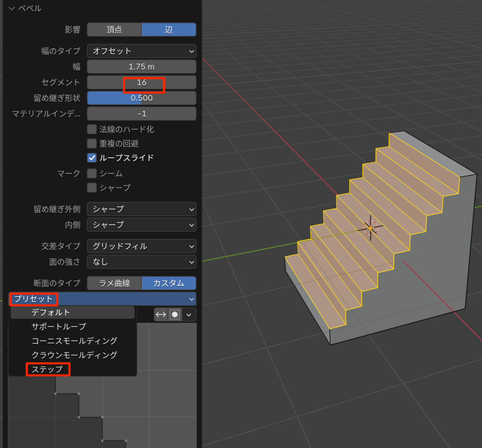This screenshot has width=482, height=448.
Task: Switch 影響 to 頂点
Action: click(x=114, y=30)
